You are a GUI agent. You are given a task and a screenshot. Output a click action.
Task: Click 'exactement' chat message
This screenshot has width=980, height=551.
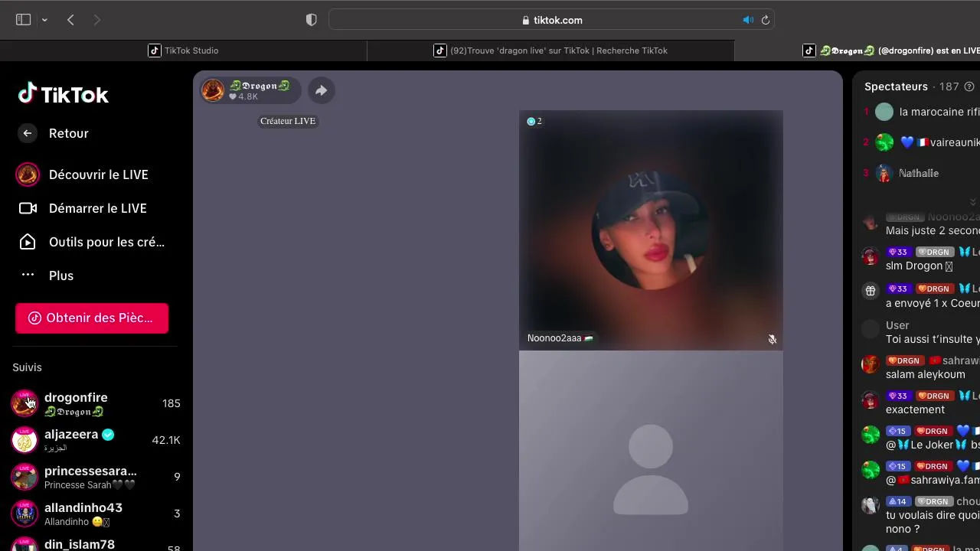point(915,409)
